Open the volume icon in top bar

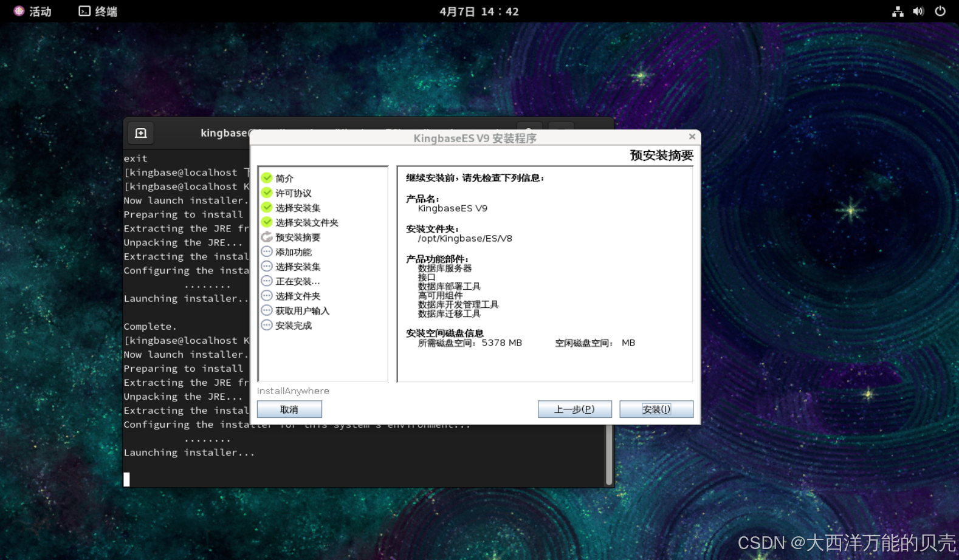click(918, 11)
